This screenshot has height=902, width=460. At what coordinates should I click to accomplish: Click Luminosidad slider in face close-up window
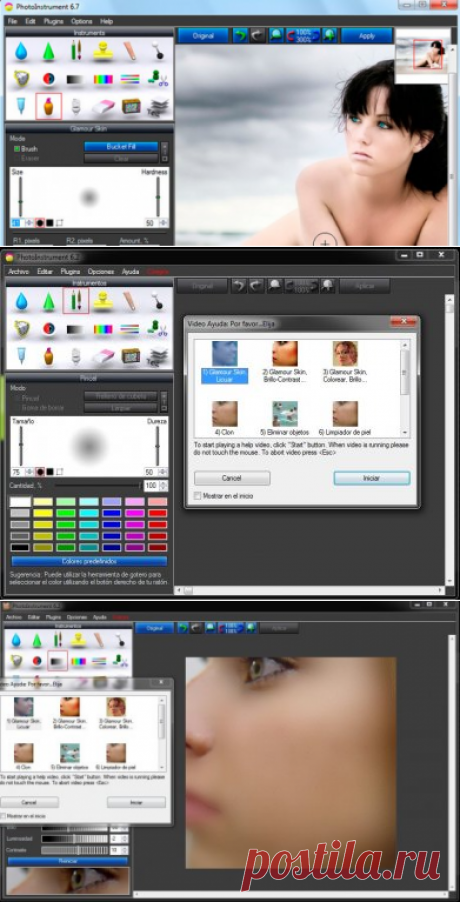75,839
